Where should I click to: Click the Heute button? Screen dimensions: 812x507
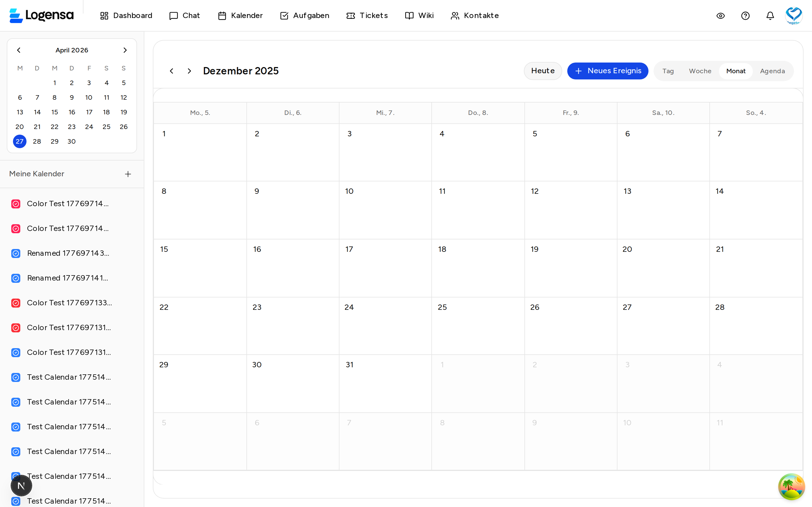[x=542, y=71]
